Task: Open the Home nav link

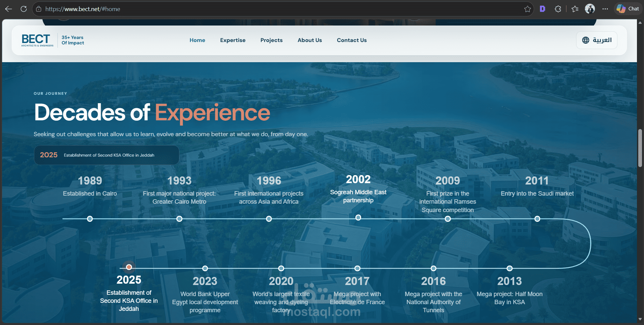Action: click(197, 40)
